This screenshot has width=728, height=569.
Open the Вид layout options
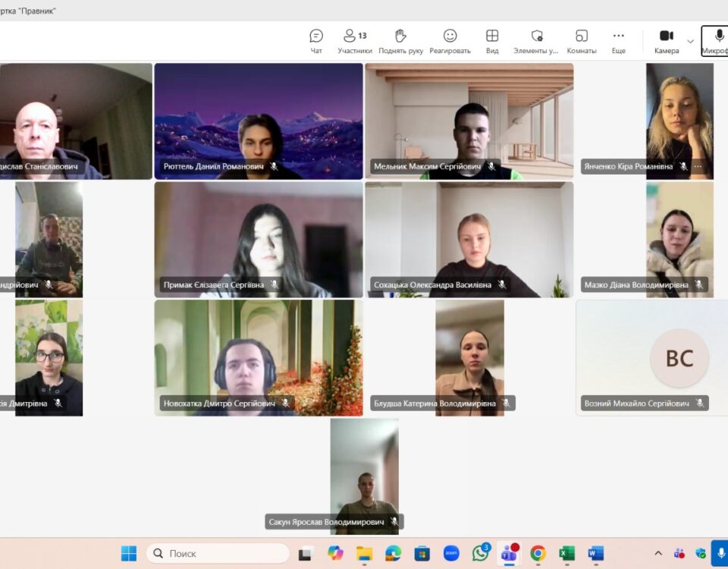pos(492,41)
